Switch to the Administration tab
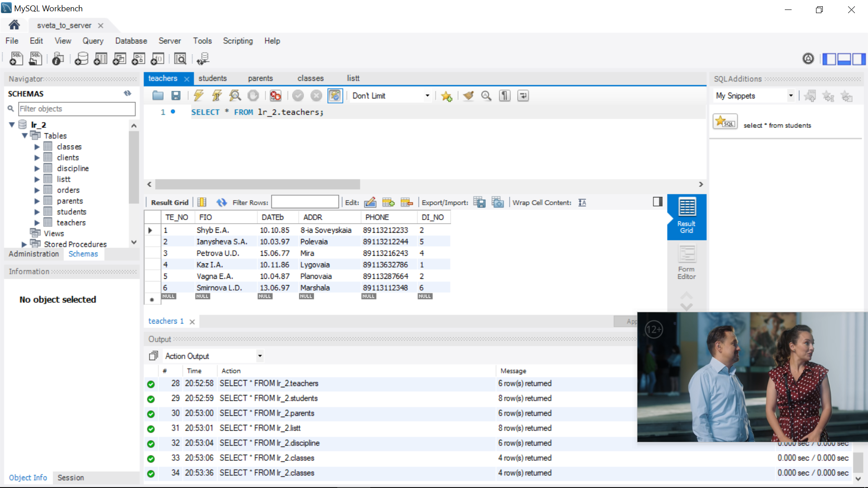The image size is (868, 488). (x=34, y=254)
